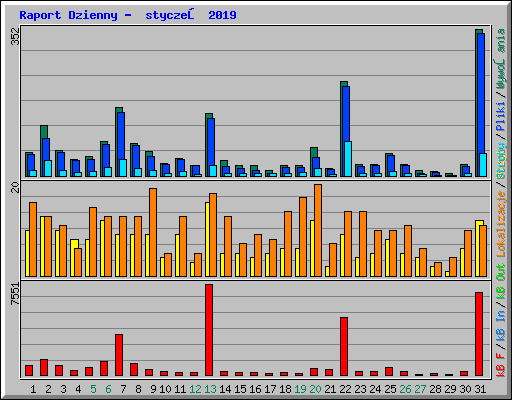Click day label '30' on the x-axis

(x=465, y=389)
